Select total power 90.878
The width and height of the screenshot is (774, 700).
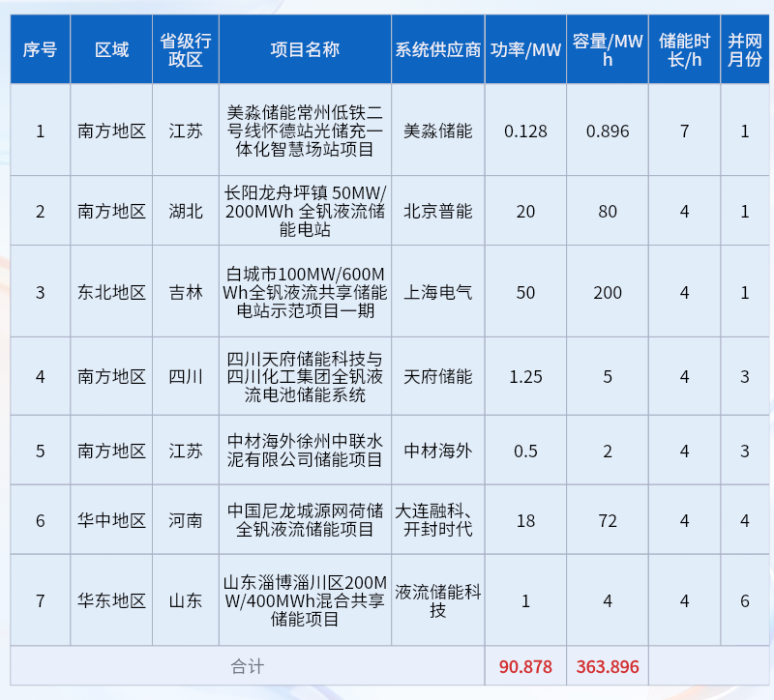tap(525, 666)
